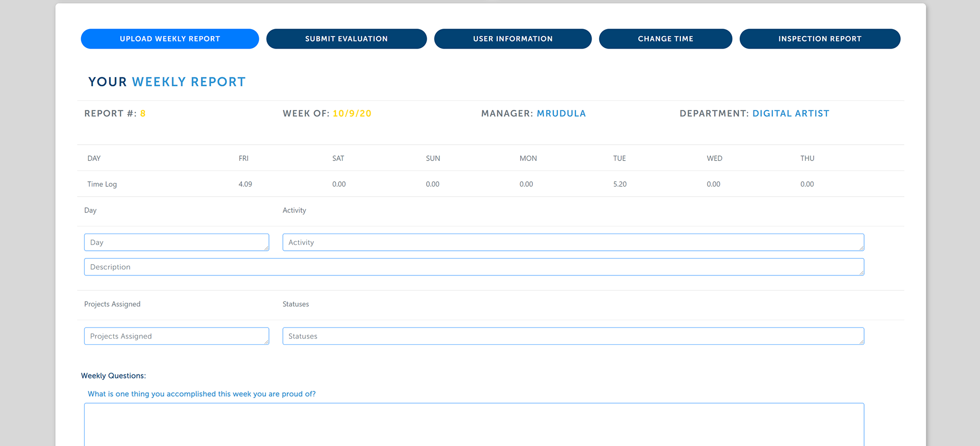Click the proud accomplishment question text
980x446 pixels.
(202, 394)
